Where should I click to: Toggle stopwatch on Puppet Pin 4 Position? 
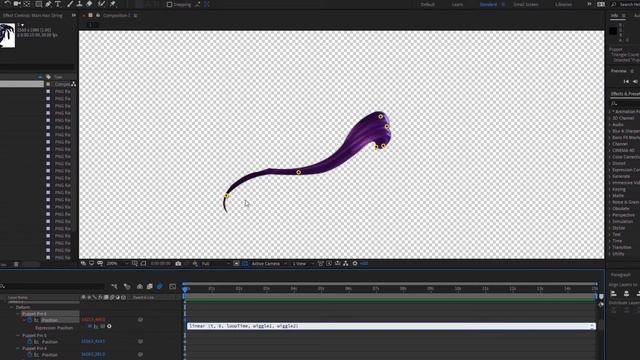pyautogui.click(x=30, y=320)
